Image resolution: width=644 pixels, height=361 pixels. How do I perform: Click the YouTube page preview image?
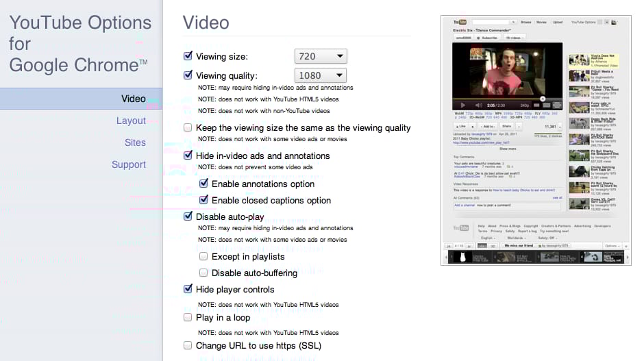click(x=536, y=140)
